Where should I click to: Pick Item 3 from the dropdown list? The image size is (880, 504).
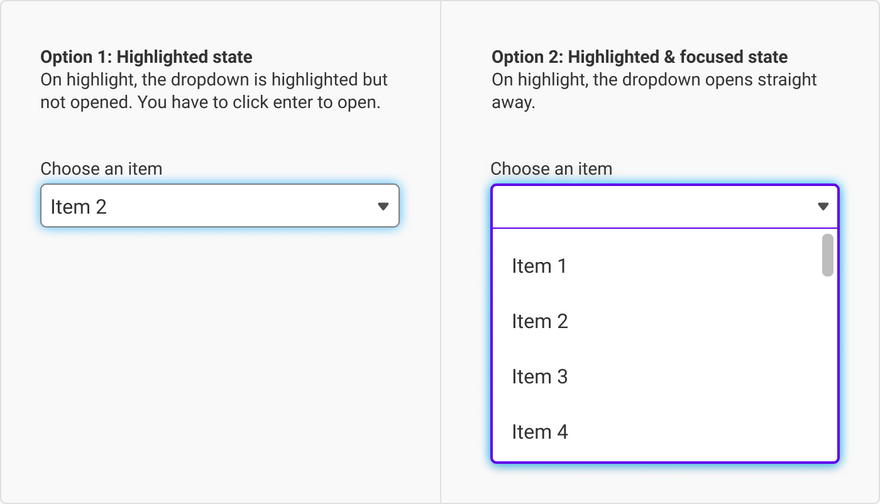click(540, 377)
